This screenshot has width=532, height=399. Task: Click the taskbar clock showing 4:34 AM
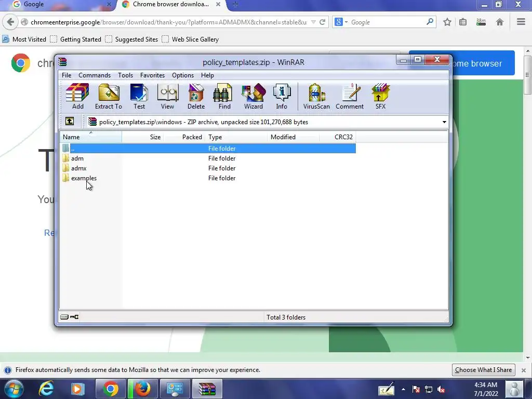486,389
